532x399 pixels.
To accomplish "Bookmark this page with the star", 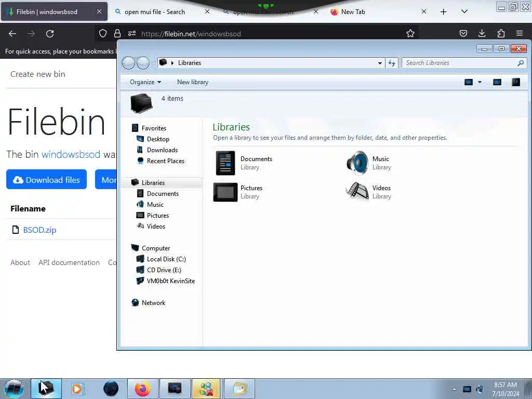I will point(410,33).
